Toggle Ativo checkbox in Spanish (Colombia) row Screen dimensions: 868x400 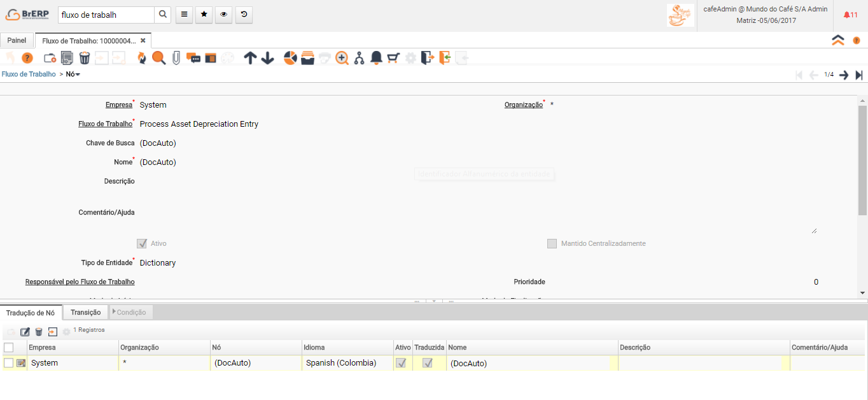click(x=402, y=363)
